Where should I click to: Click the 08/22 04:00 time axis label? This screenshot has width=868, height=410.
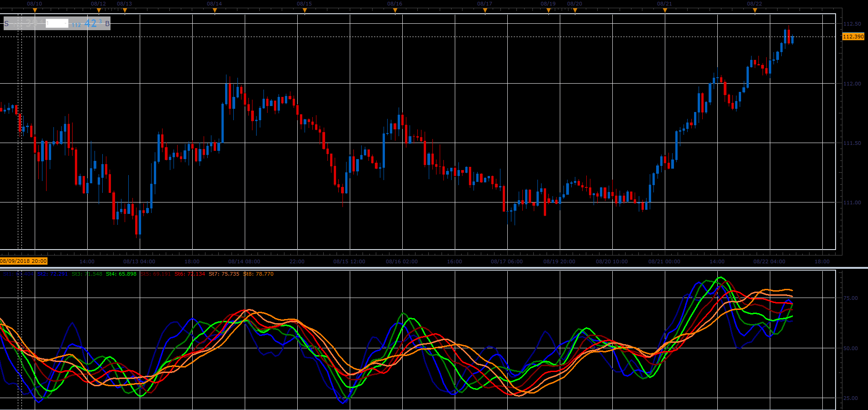(x=769, y=261)
